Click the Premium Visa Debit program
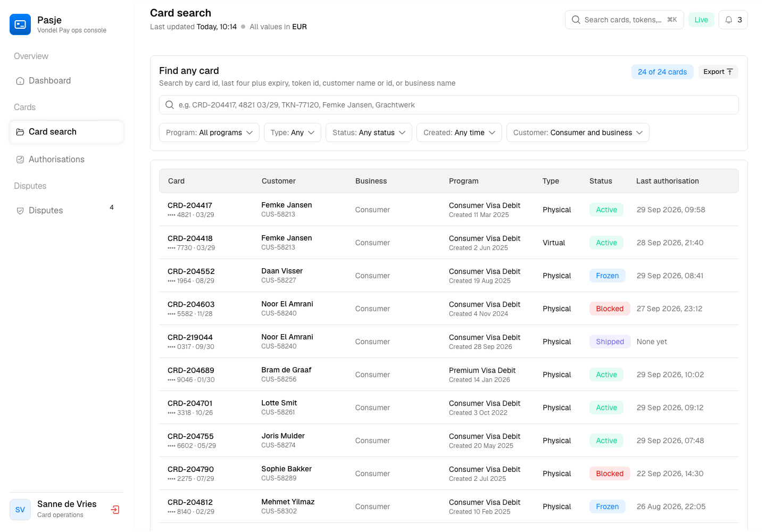 [x=482, y=370]
